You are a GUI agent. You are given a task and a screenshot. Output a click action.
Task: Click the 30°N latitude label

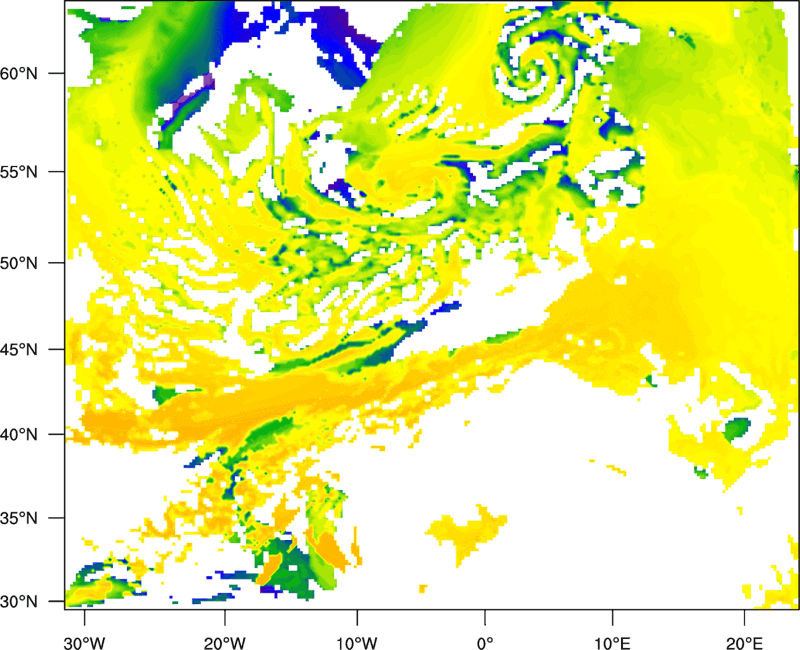(19, 602)
